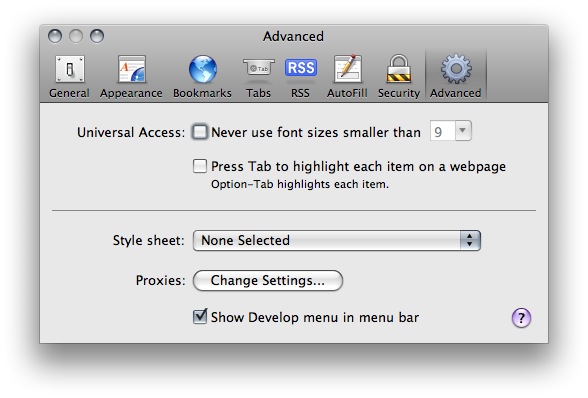This screenshot has width=588, height=398.
Task: Enable Never use font sizes smaller than
Action: pos(200,132)
